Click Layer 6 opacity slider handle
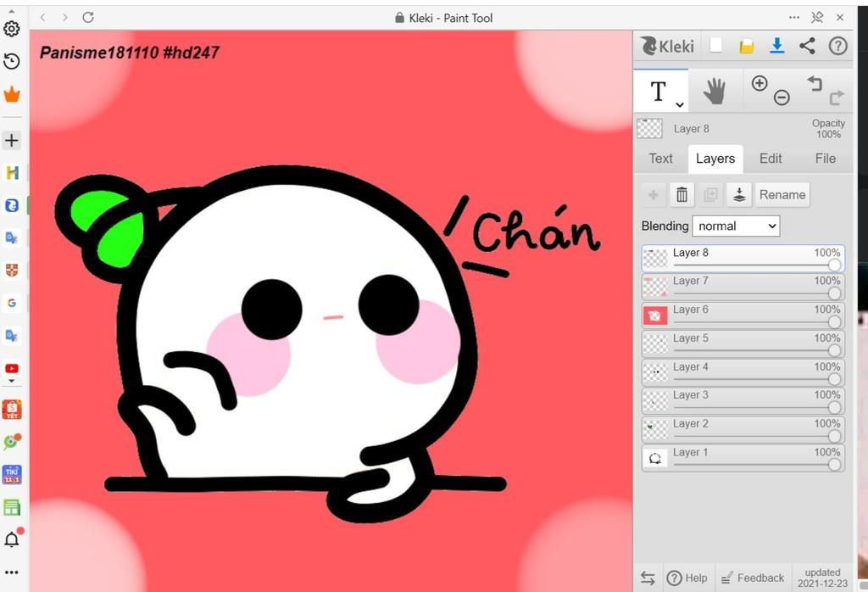 coord(834,321)
